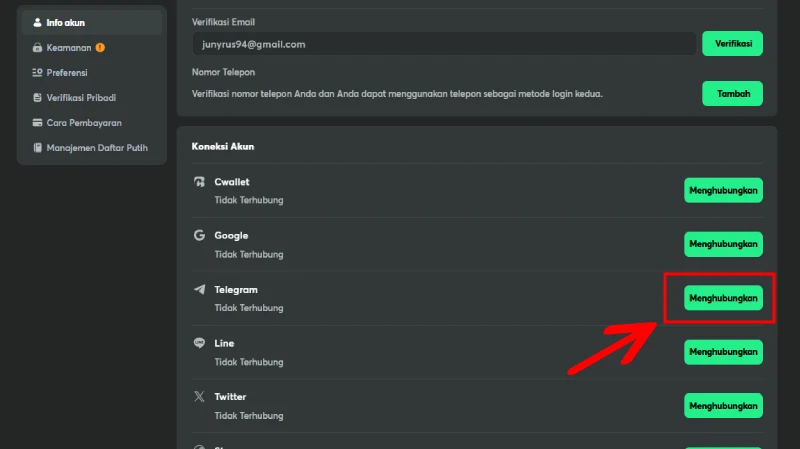Click the Nomor Telepon label
This screenshot has width=800, height=449.
pyautogui.click(x=223, y=72)
